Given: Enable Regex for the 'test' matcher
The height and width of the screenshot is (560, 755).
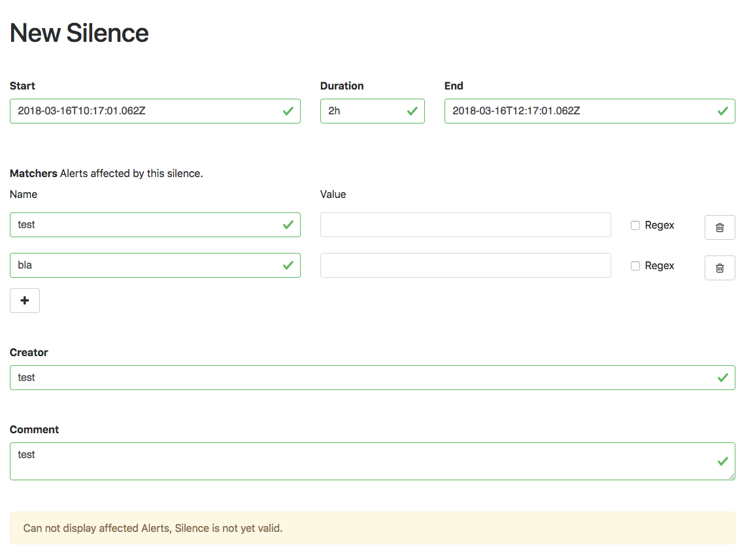Looking at the screenshot, I should pyautogui.click(x=635, y=225).
